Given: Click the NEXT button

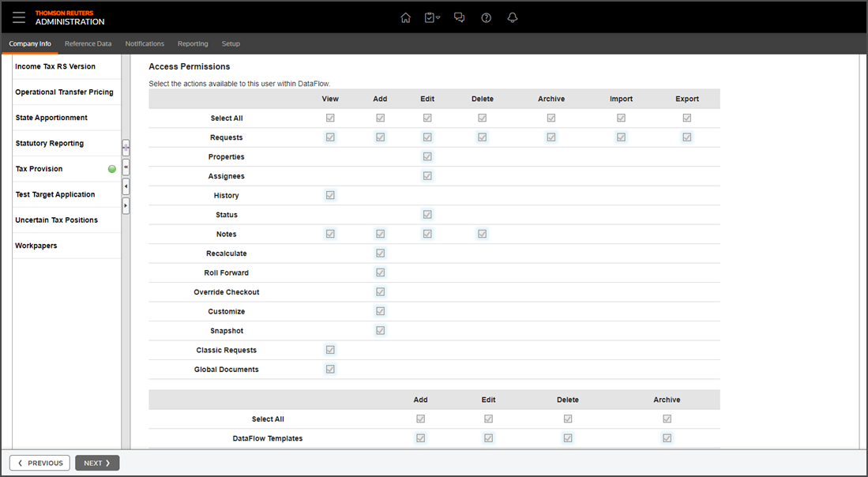Looking at the screenshot, I should [97, 463].
